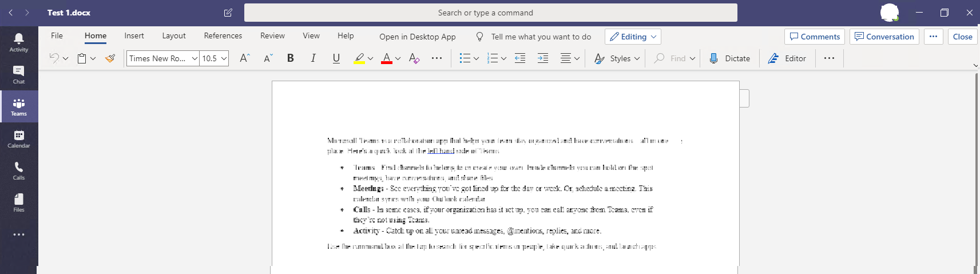Open the Comments pane
This screenshot has height=274, width=980.
coord(815,37)
